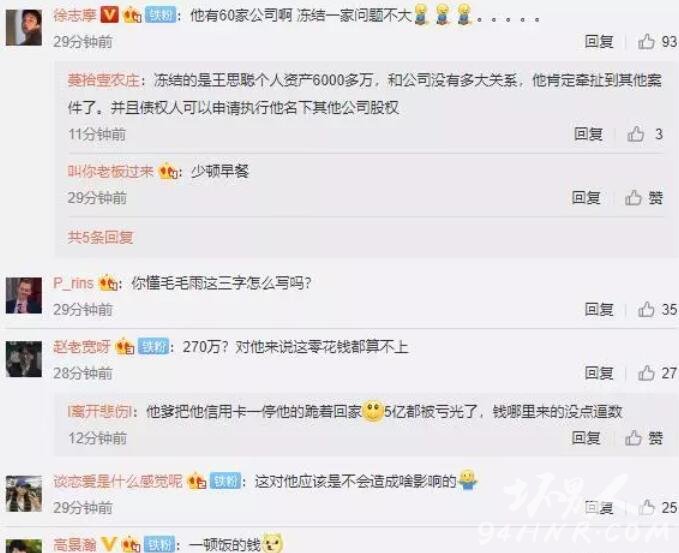
Task: Reply to 离开悲伤's comment
Action: (585, 438)
